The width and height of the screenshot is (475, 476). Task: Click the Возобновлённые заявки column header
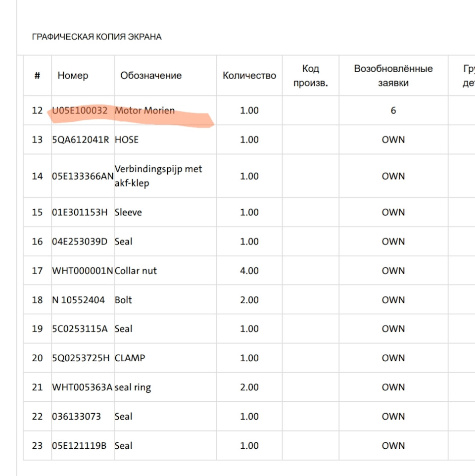(x=393, y=76)
